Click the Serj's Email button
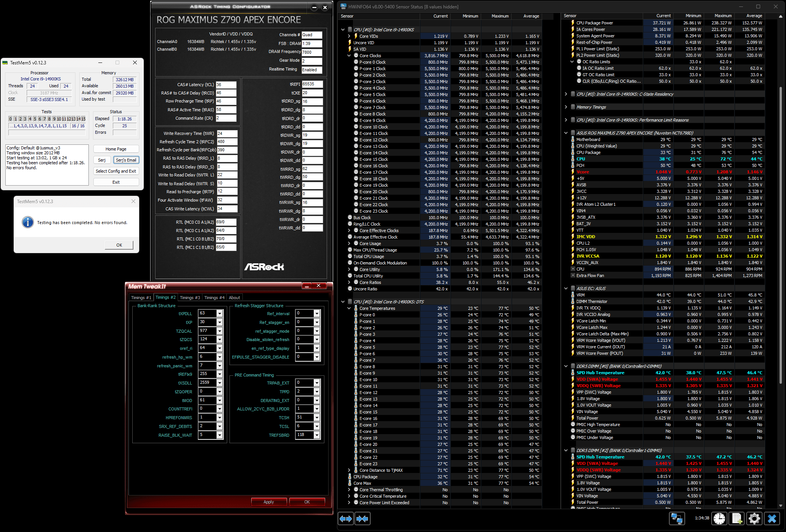Image resolution: width=786 pixels, height=532 pixels. (x=126, y=160)
